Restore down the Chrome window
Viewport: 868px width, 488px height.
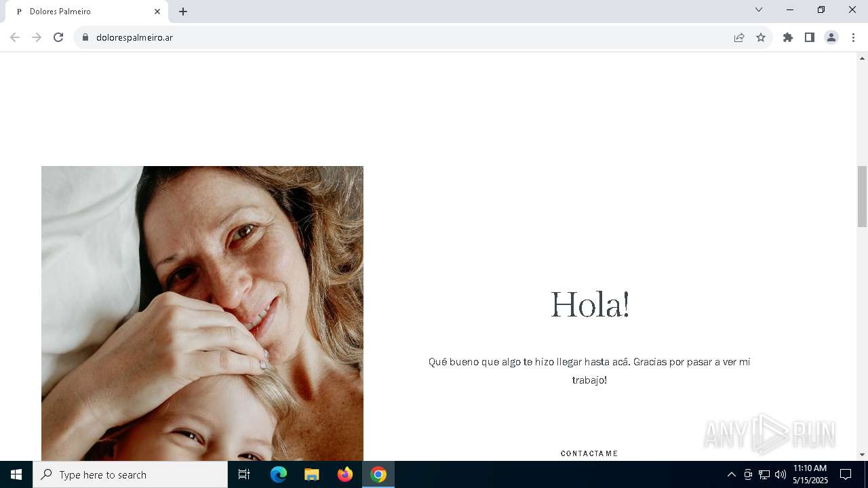click(x=821, y=9)
